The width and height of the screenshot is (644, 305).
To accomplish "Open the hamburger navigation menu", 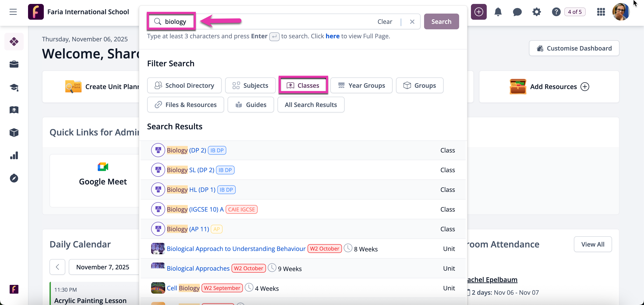I will [13, 12].
